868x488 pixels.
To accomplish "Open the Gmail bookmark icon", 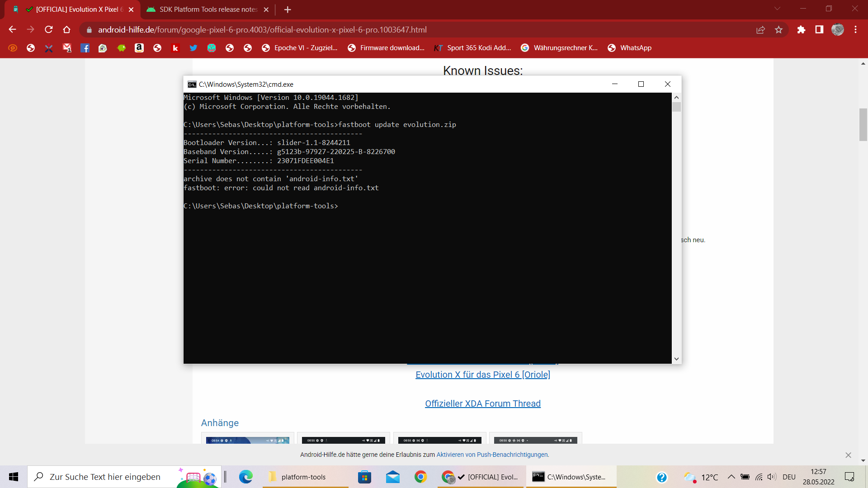I will 67,48.
